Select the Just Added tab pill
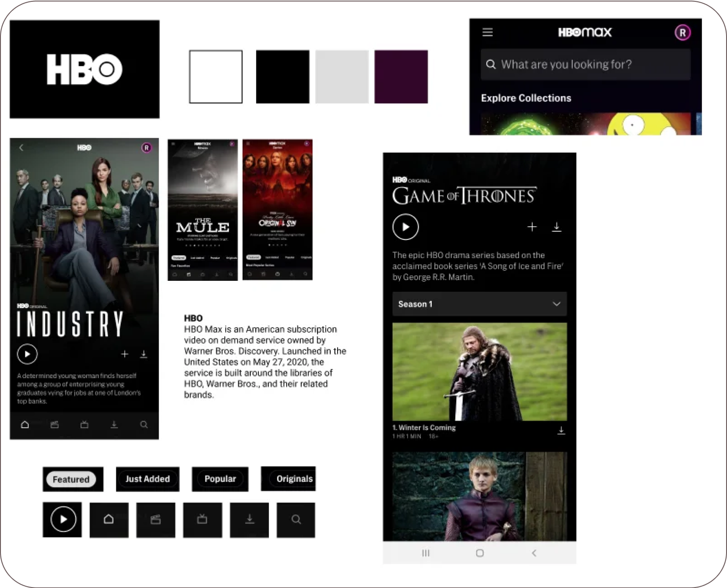This screenshot has width=727, height=588. (148, 479)
